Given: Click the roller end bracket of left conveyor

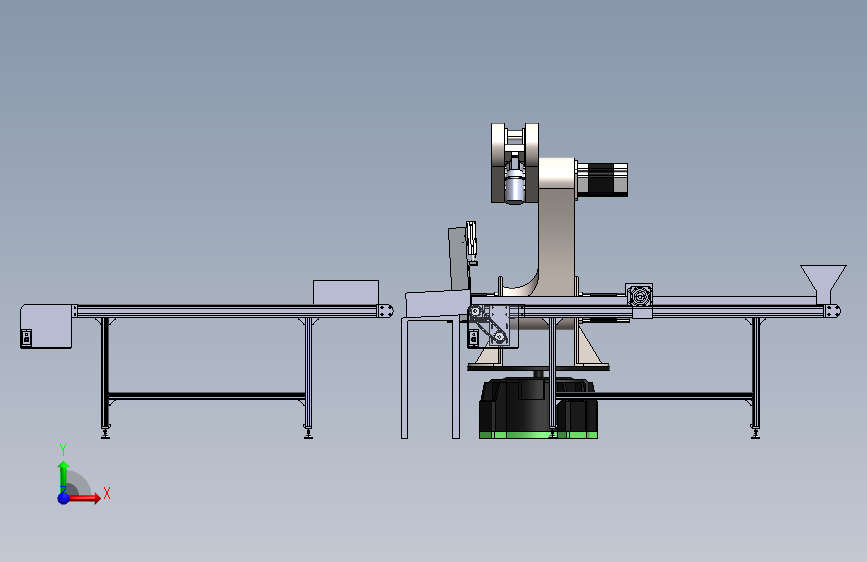Looking at the screenshot, I should 385,311.
